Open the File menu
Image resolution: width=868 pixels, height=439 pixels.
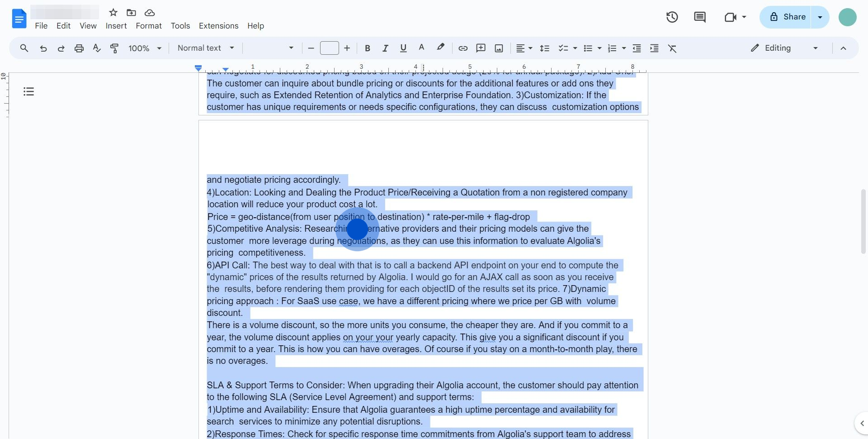click(x=41, y=26)
